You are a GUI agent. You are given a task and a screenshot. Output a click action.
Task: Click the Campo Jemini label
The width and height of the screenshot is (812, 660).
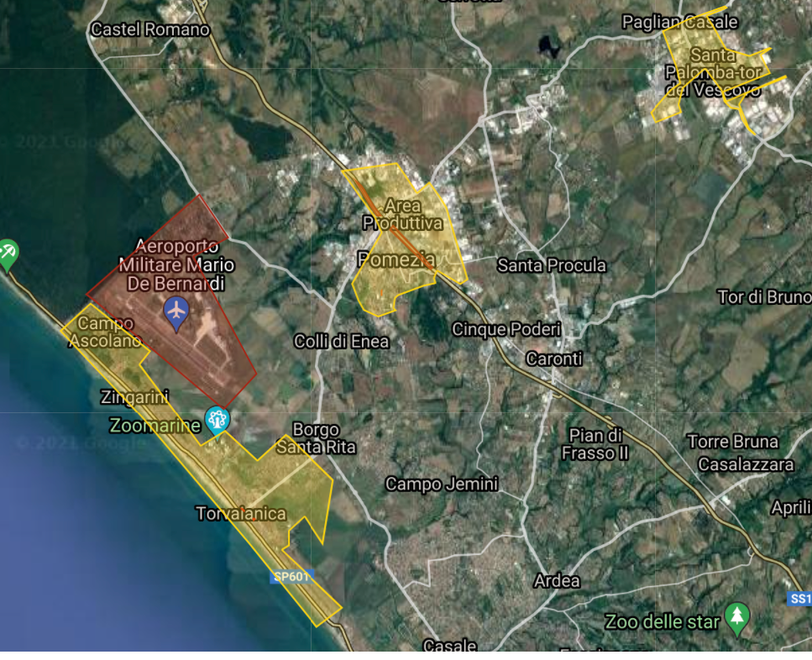tap(442, 484)
